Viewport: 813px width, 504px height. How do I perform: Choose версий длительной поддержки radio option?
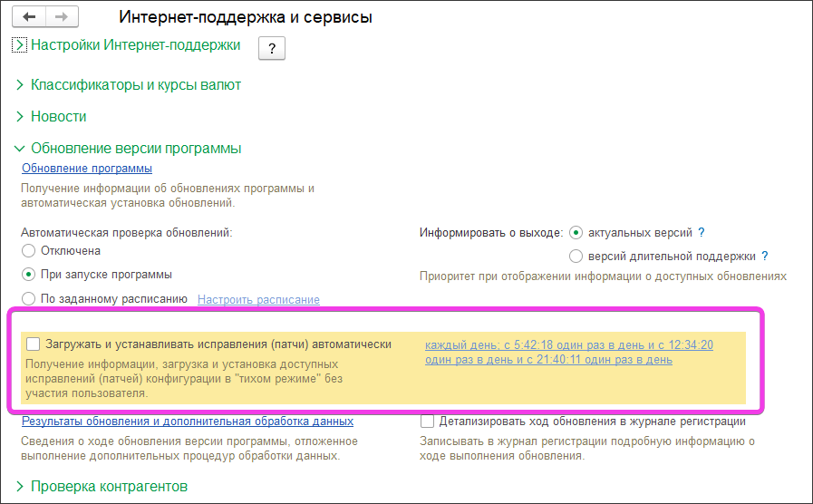pos(576,257)
